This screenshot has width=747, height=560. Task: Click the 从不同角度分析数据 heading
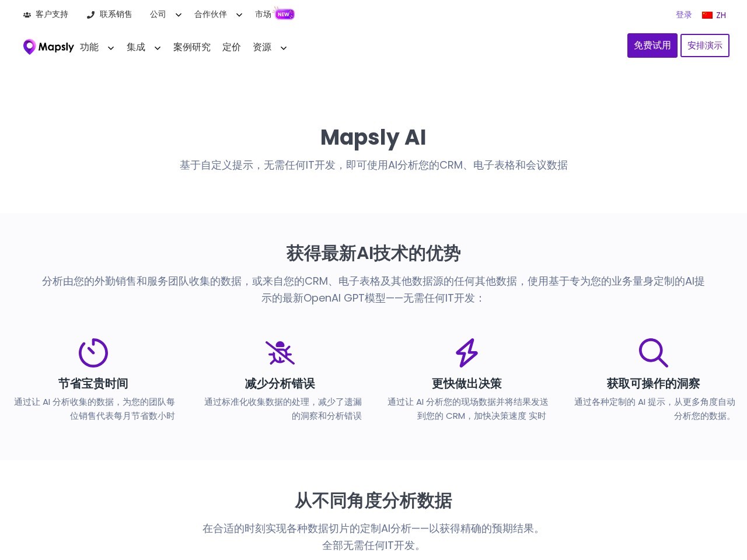point(373,501)
